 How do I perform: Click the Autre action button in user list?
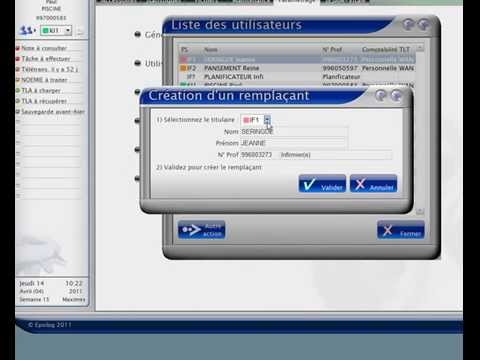[202, 230]
